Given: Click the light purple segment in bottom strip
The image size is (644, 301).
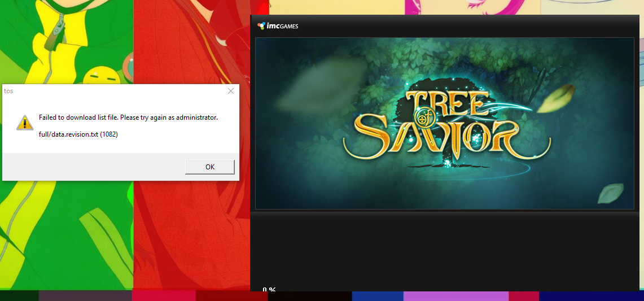Looking at the screenshot, I should point(455,296).
